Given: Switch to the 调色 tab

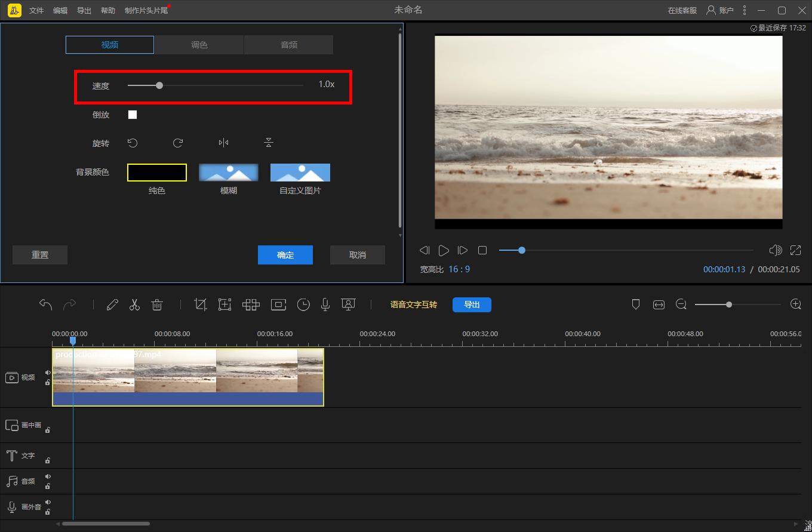Looking at the screenshot, I should pos(199,45).
